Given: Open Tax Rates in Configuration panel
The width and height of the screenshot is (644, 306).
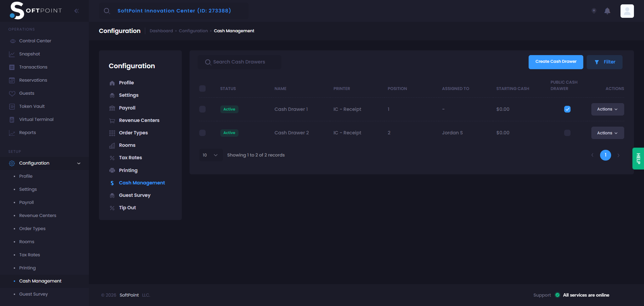Looking at the screenshot, I should click(130, 158).
